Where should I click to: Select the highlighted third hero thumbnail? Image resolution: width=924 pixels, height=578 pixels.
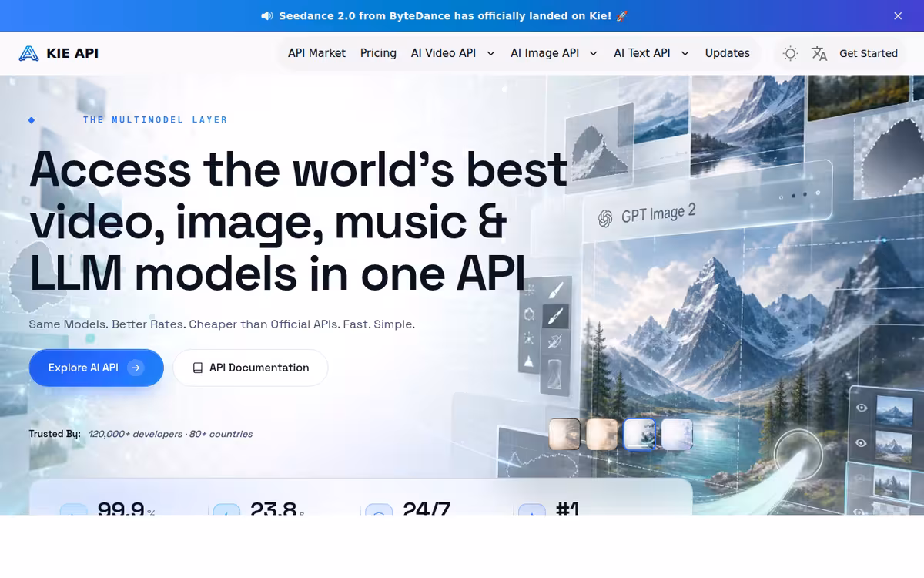click(x=639, y=434)
